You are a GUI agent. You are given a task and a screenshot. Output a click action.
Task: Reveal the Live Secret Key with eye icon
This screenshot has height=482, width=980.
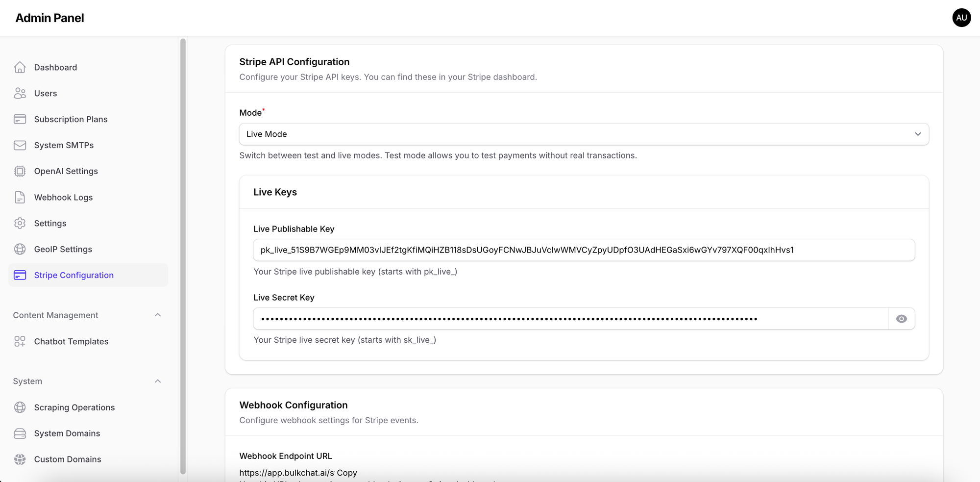coord(901,319)
